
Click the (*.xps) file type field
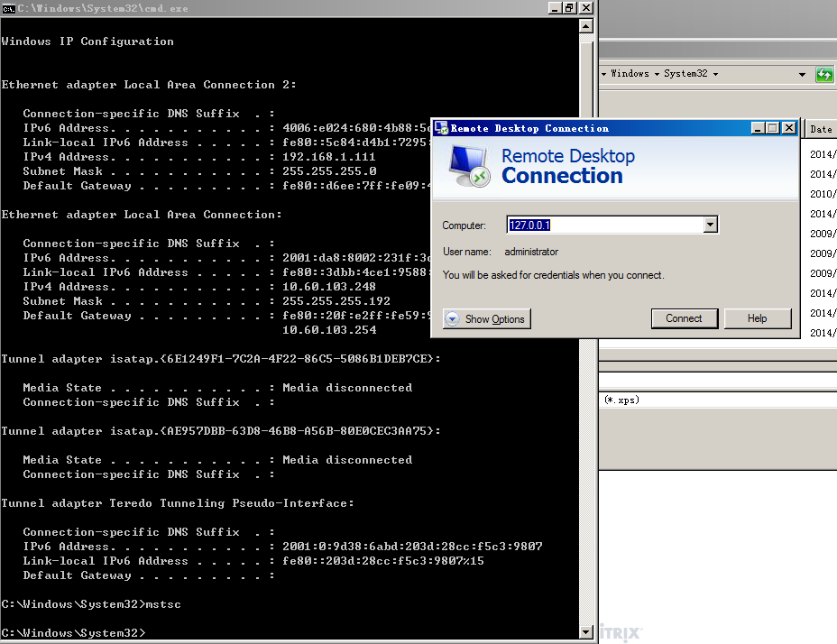tap(718, 400)
